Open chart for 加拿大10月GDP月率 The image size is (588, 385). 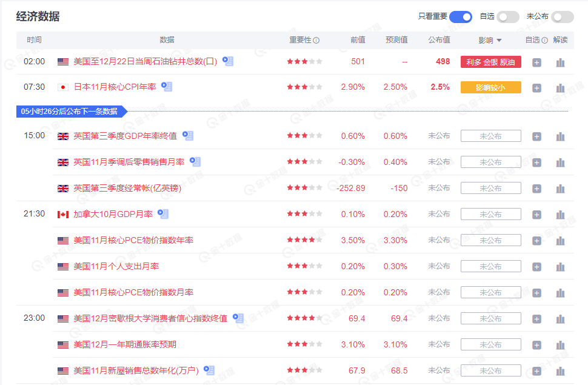coord(560,215)
